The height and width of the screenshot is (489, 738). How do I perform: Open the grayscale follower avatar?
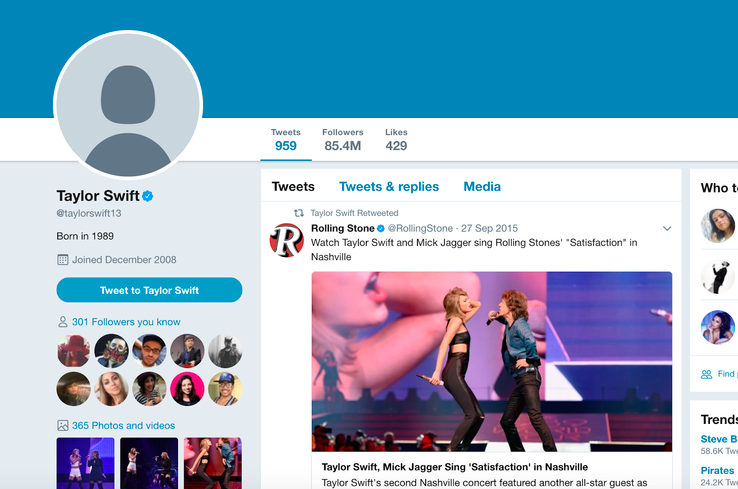pos(225,351)
